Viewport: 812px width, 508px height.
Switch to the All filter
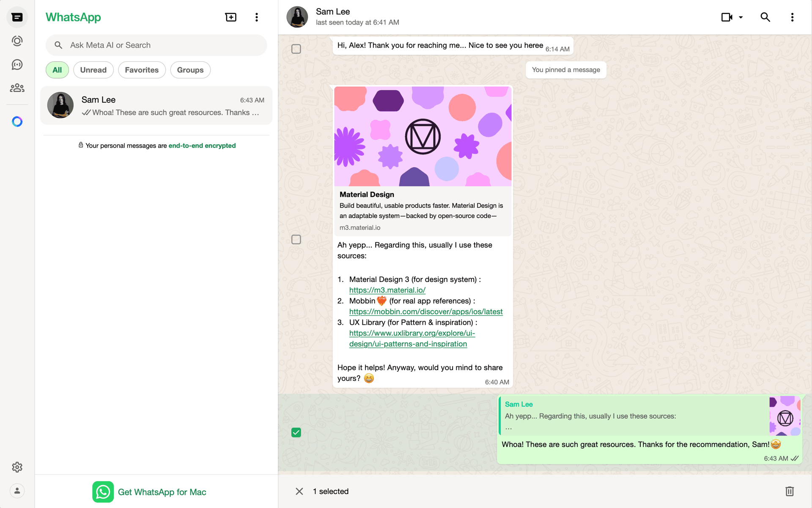[57, 70]
